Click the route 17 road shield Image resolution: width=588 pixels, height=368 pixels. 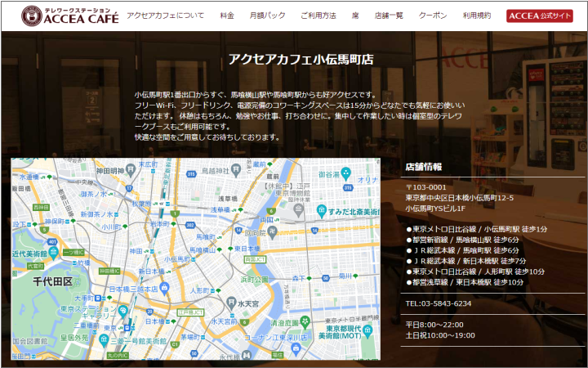pyautogui.click(x=129, y=188)
